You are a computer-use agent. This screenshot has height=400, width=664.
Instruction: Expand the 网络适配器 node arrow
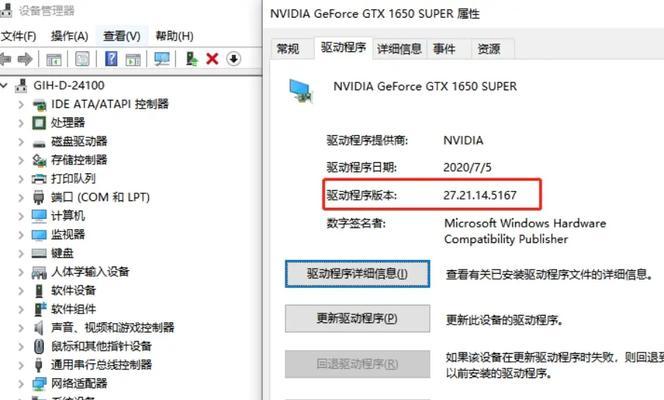[x=21, y=383]
